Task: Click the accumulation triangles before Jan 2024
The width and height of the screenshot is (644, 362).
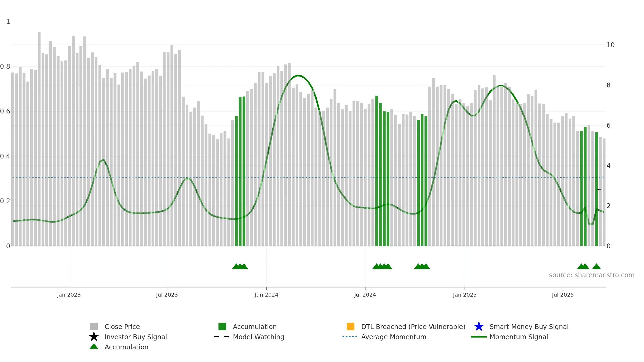Action: point(240,266)
